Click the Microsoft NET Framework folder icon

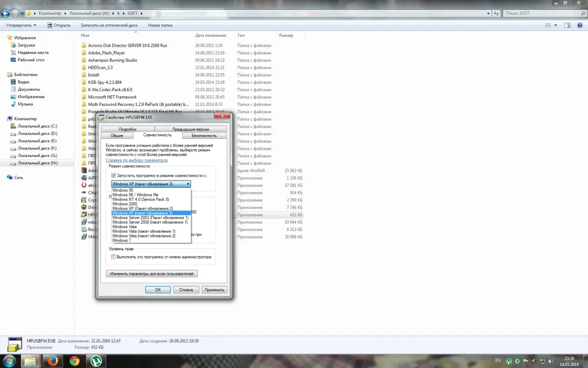point(84,97)
